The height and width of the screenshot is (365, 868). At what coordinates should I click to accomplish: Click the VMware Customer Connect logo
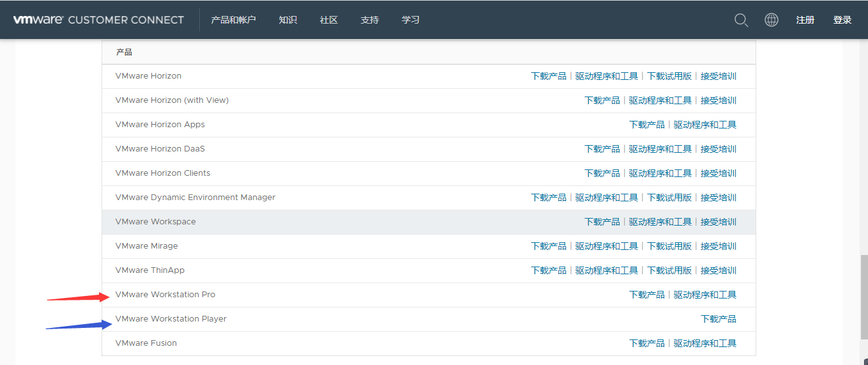pos(98,20)
